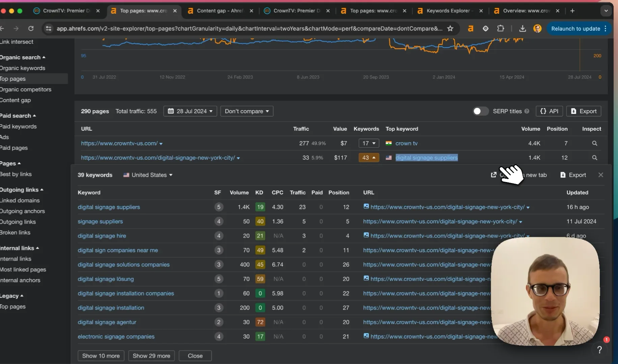Click the SERP titles help info icon

pyautogui.click(x=527, y=111)
